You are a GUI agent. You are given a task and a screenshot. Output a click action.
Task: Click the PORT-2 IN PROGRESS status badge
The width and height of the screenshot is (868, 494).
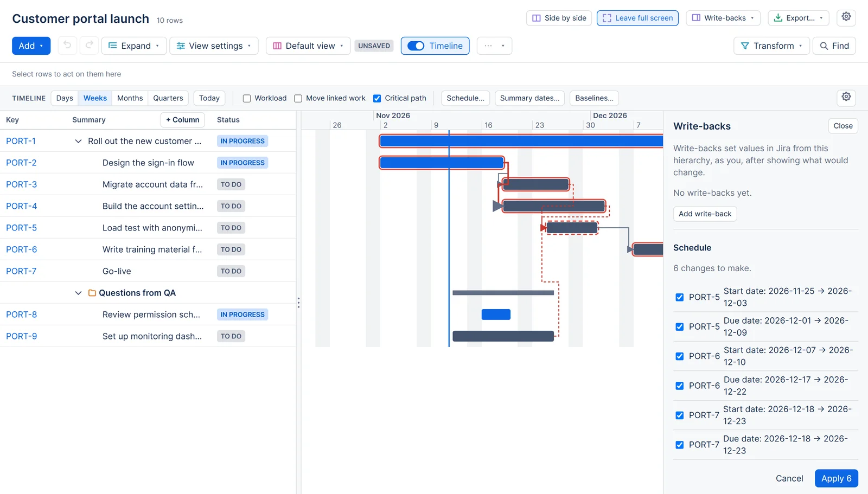242,163
